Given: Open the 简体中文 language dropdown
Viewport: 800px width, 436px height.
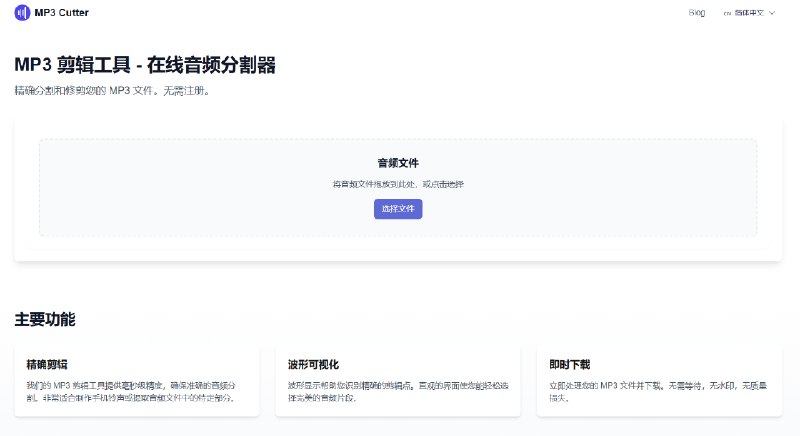Looking at the screenshot, I should click(x=748, y=13).
